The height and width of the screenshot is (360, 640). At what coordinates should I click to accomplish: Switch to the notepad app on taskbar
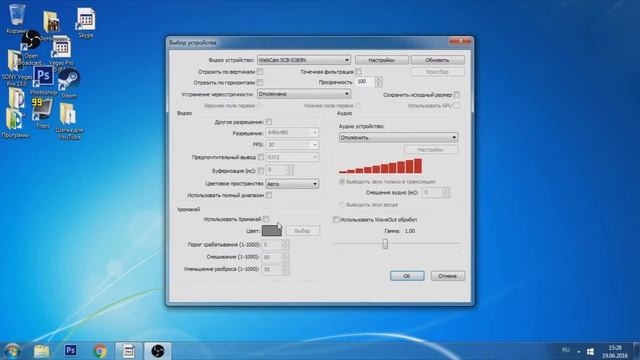pyautogui.click(x=129, y=351)
